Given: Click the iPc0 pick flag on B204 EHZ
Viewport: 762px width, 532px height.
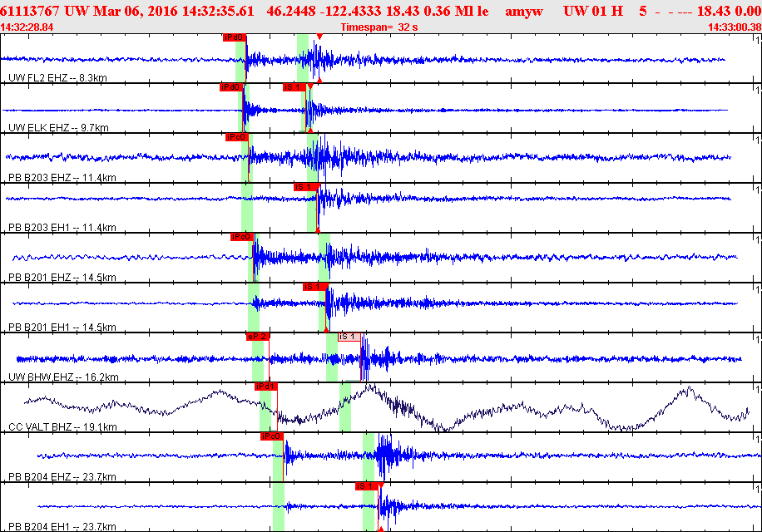Looking at the screenshot, I should point(272,437).
